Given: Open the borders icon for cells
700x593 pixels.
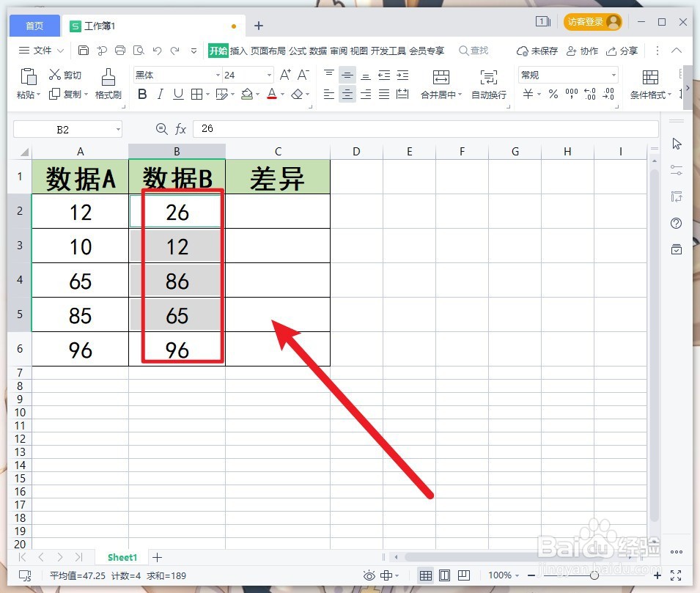Looking at the screenshot, I should click(198, 94).
